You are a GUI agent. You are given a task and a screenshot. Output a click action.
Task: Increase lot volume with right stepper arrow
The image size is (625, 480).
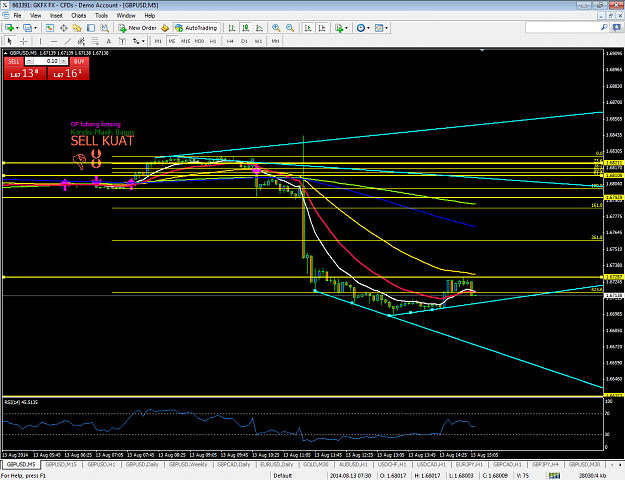click(x=64, y=61)
